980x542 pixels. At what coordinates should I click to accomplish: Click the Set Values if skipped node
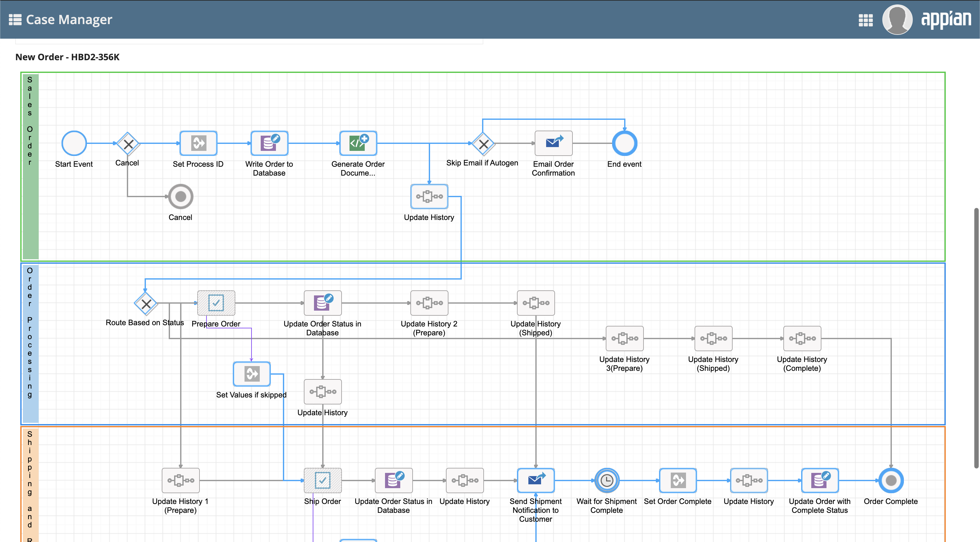coord(251,374)
